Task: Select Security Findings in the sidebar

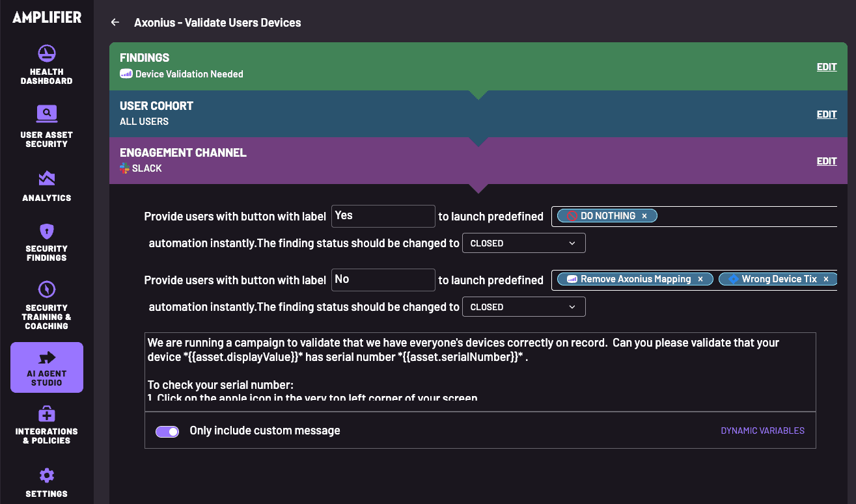Action: pyautogui.click(x=47, y=242)
